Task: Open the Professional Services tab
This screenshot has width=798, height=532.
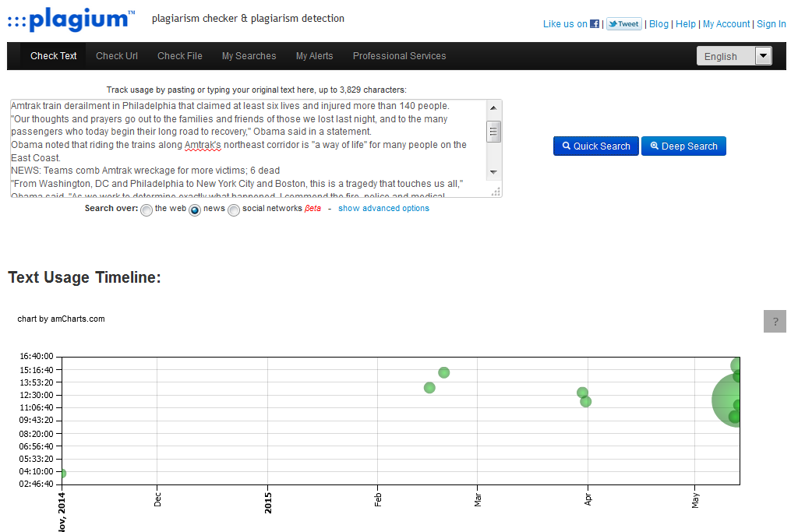Action: coord(400,56)
